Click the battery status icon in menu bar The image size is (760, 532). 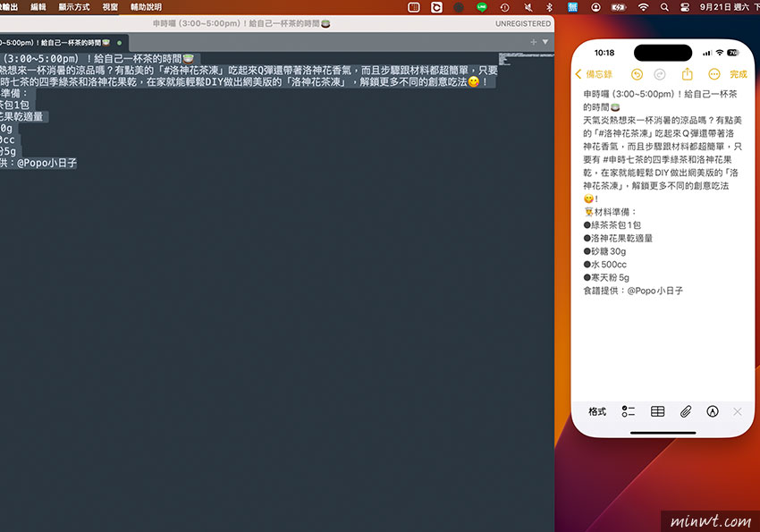[x=619, y=7]
